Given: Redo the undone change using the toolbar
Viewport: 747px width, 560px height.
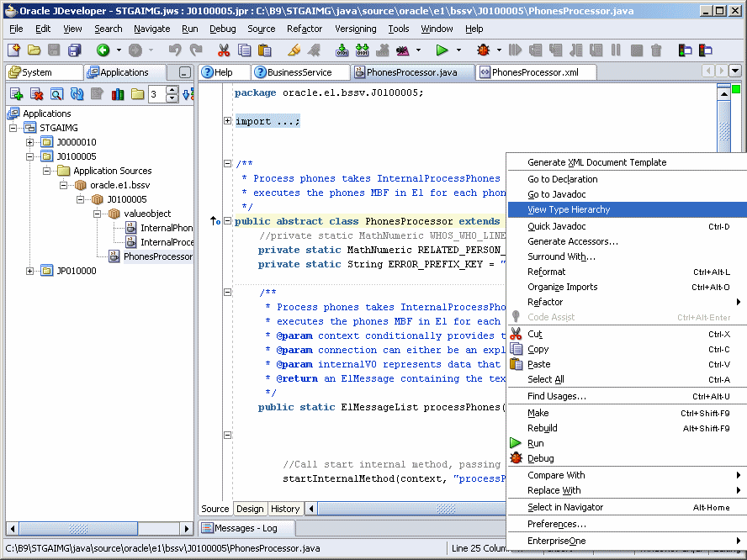Looking at the screenshot, I should tap(198, 52).
